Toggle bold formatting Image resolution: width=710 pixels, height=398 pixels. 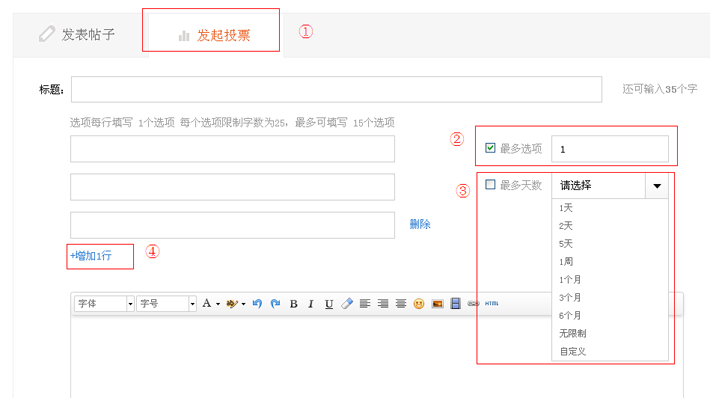293,304
